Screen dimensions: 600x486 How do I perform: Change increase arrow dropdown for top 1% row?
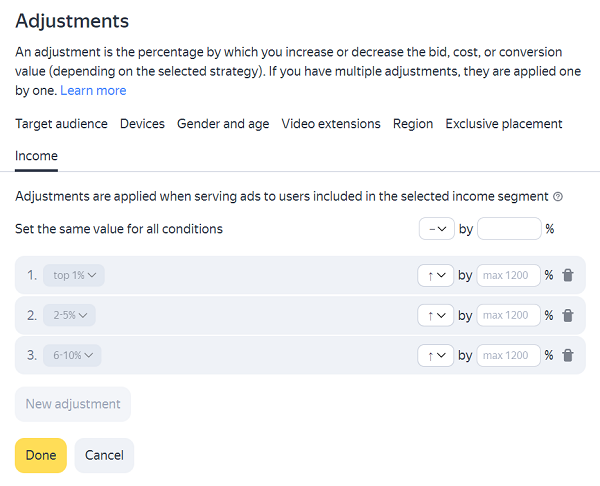pyautogui.click(x=436, y=275)
